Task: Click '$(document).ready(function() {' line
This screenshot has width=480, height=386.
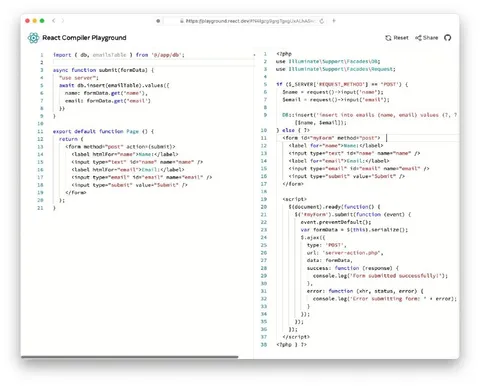Action: [x=335, y=207]
